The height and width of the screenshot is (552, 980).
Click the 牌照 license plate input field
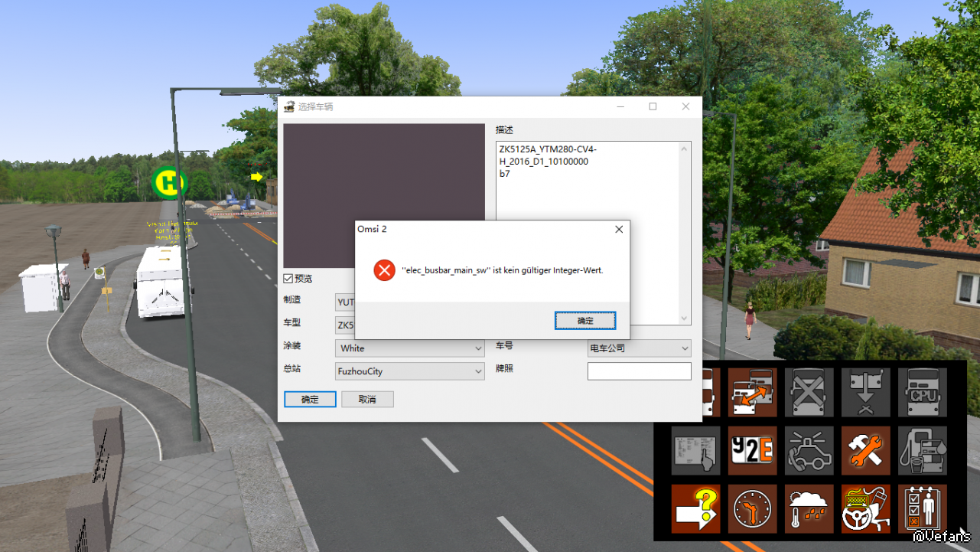pos(639,371)
